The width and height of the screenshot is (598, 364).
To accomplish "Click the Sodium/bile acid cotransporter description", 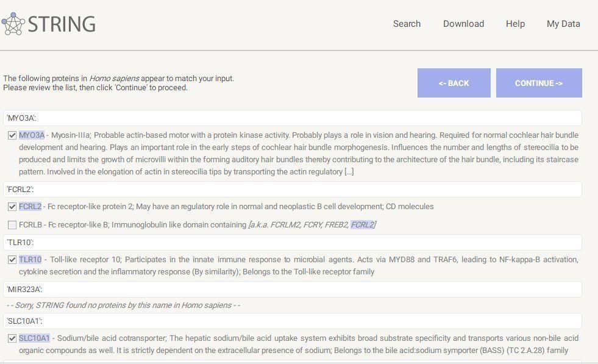I will (299, 344).
